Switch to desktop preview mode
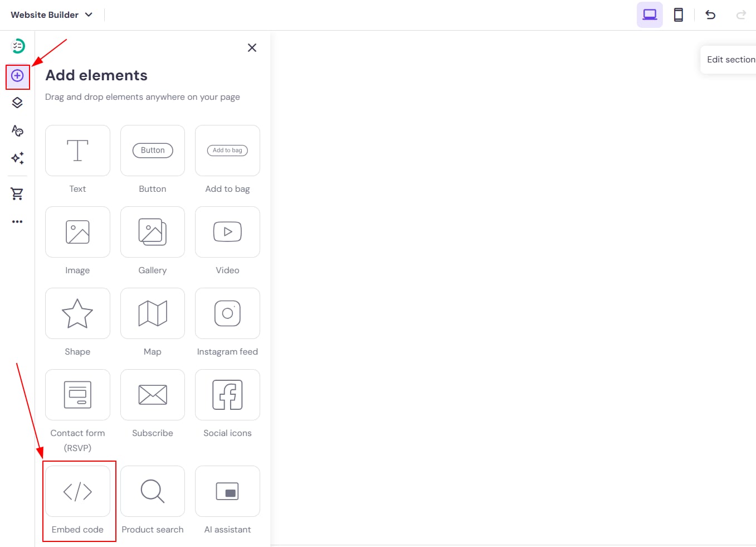Screen dimensions: 756x547 [650, 15]
